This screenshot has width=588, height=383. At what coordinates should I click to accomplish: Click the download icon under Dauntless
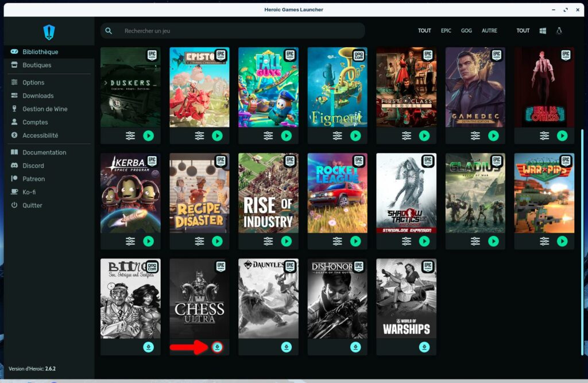[287, 347]
